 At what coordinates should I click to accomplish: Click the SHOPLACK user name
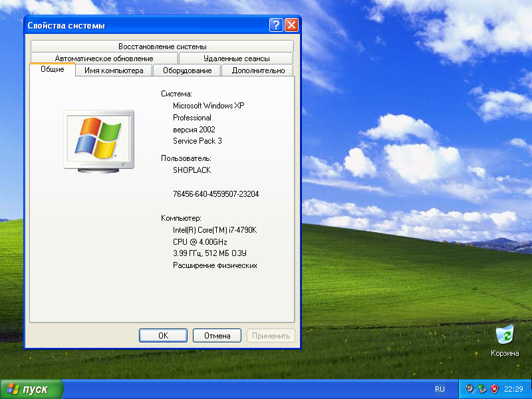point(192,170)
